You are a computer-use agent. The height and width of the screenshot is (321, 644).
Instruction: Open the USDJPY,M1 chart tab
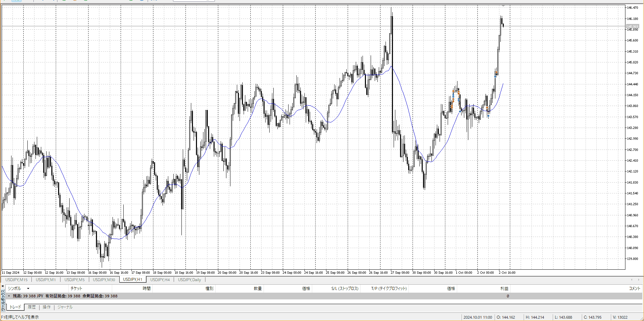[46, 280]
